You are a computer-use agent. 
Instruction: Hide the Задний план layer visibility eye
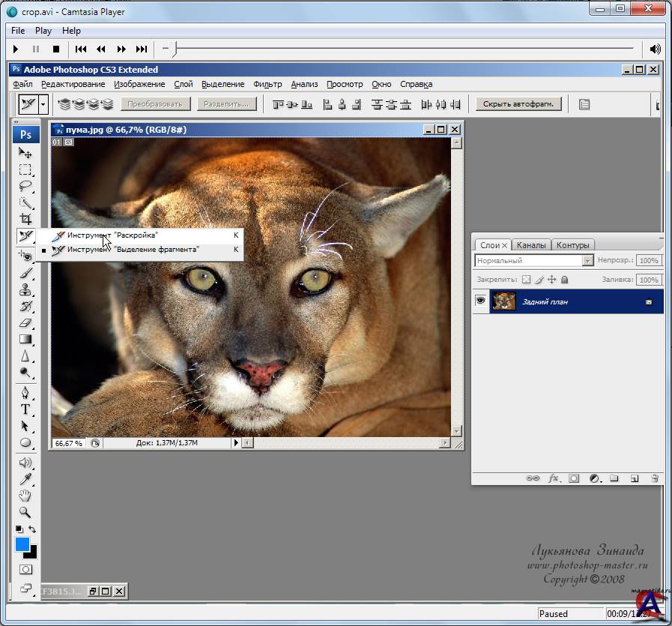(x=480, y=301)
